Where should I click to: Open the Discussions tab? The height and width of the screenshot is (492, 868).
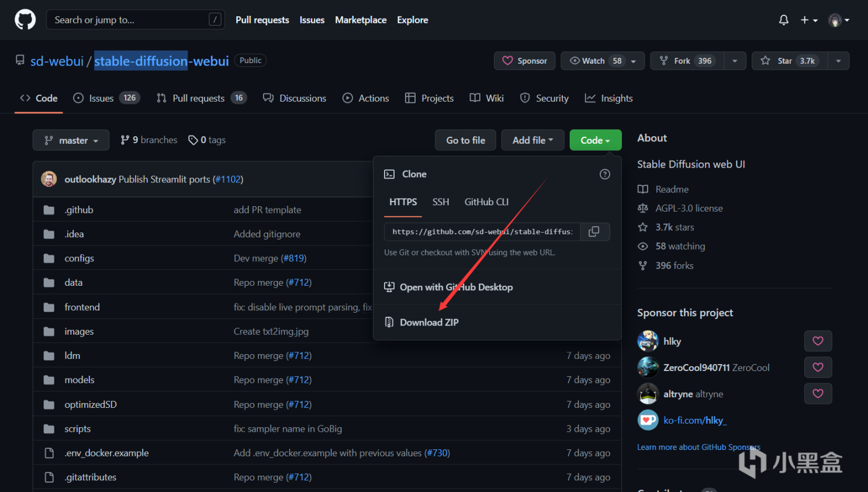click(295, 98)
